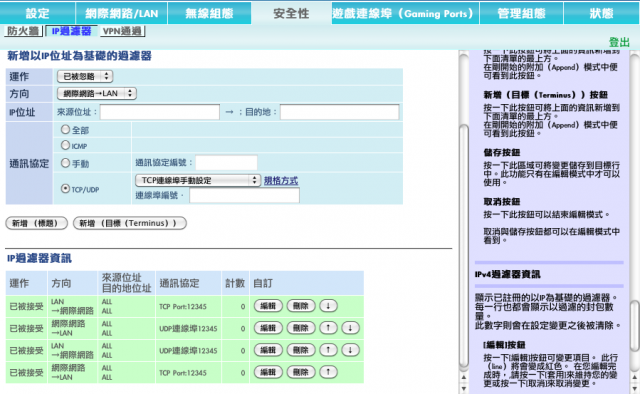Click 登出 logout link
The width and height of the screenshot is (640, 394).
(x=619, y=42)
